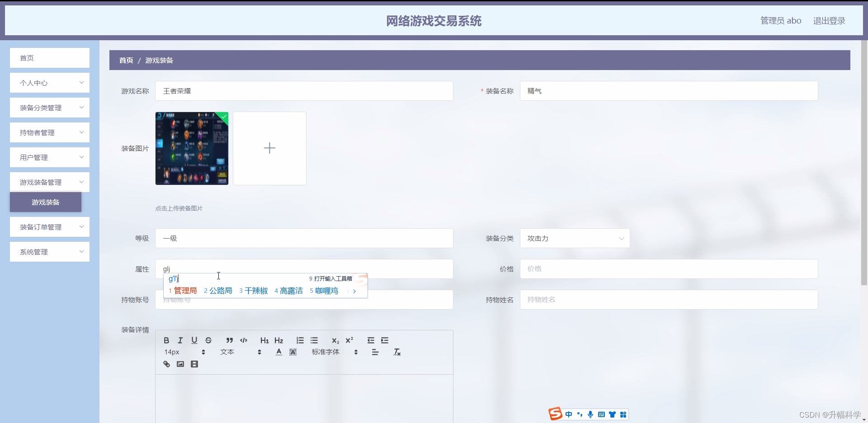868x423 pixels.
Task: Toggle subscript formatting
Action: (x=335, y=340)
